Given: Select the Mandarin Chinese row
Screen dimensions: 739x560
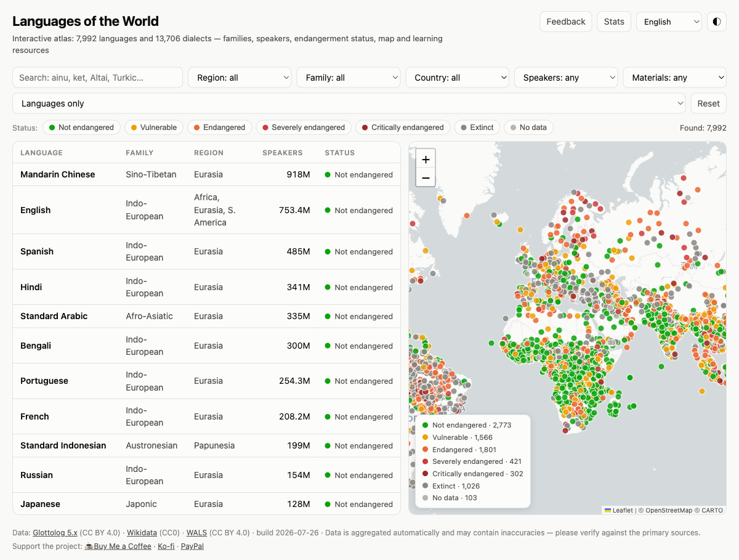Looking at the screenshot, I should 206,174.
